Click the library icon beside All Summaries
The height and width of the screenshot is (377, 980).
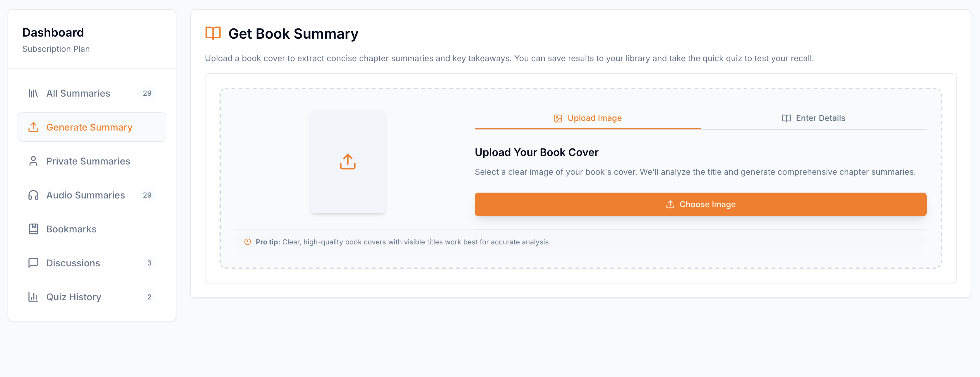[33, 93]
